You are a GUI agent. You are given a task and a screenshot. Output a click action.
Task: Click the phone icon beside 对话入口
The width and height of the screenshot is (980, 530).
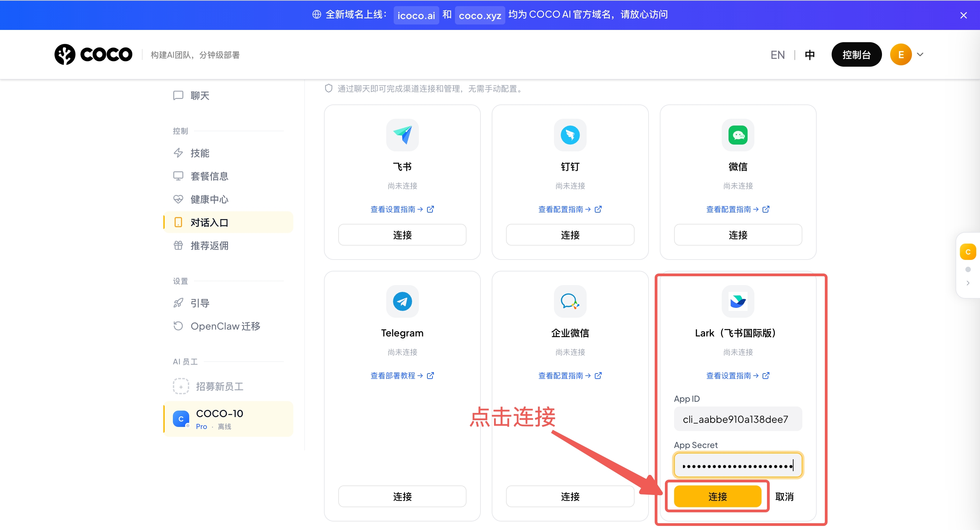178,222
